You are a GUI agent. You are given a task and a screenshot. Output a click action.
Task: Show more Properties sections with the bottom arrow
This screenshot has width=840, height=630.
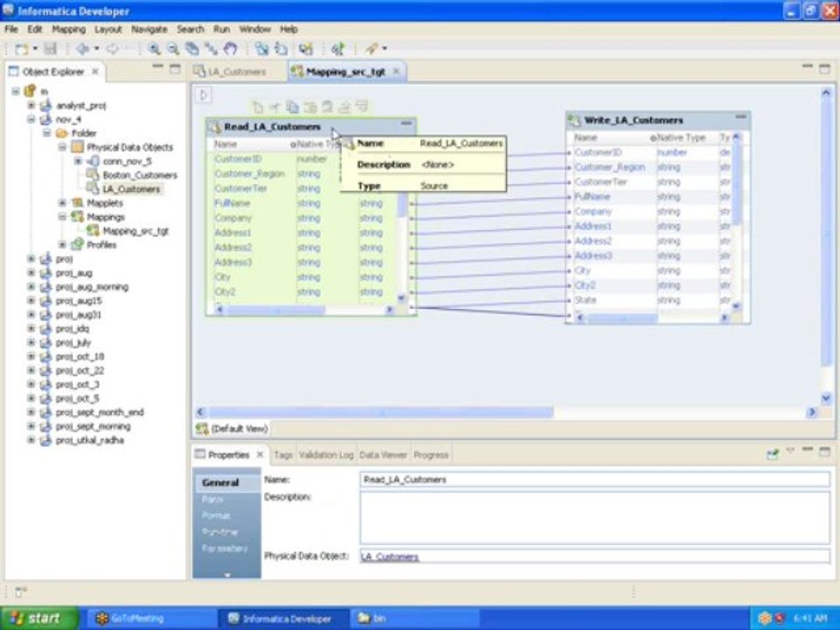tap(227, 574)
